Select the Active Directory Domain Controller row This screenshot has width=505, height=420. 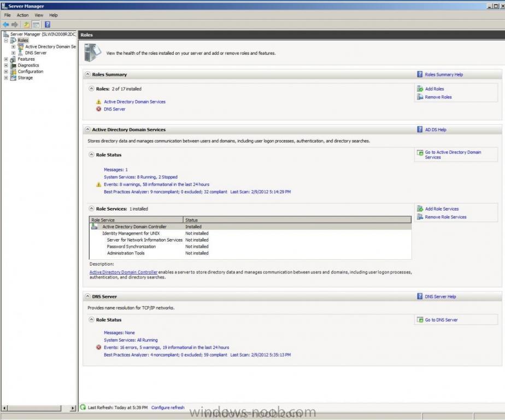click(250, 226)
